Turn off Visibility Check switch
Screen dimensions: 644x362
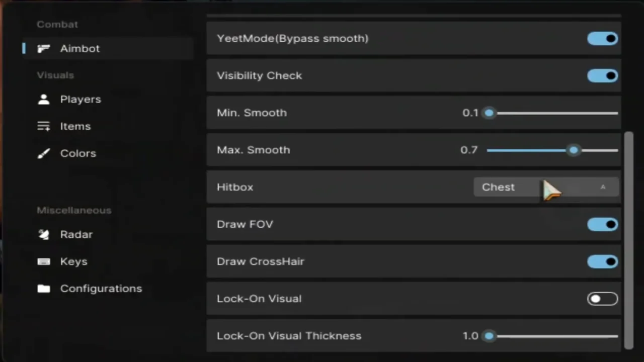tap(602, 75)
